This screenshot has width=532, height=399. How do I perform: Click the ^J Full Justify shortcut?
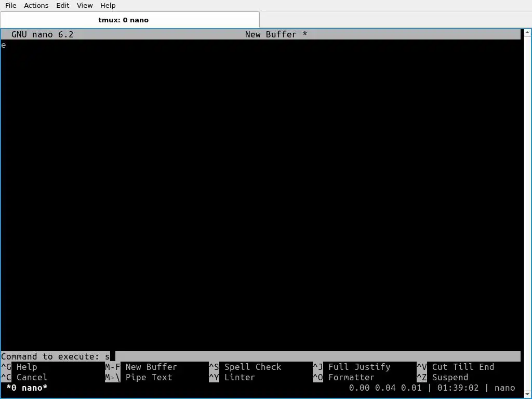tap(352, 367)
